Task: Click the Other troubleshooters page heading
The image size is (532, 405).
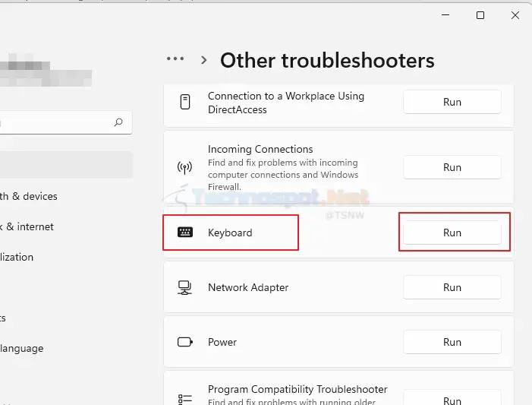Action: click(327, 61)
